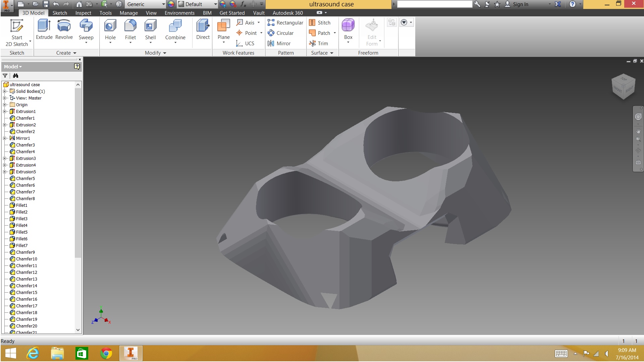The image size is (644, 362).
Task: Use the Mirror pattern tool
Action: pyautogui.click(x=279, y=43)
